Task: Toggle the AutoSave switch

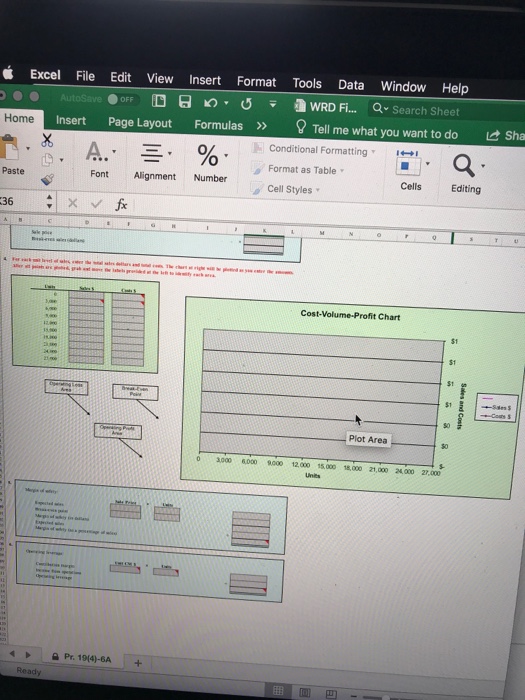Action: pyautogui.click(x=122, y=99)
